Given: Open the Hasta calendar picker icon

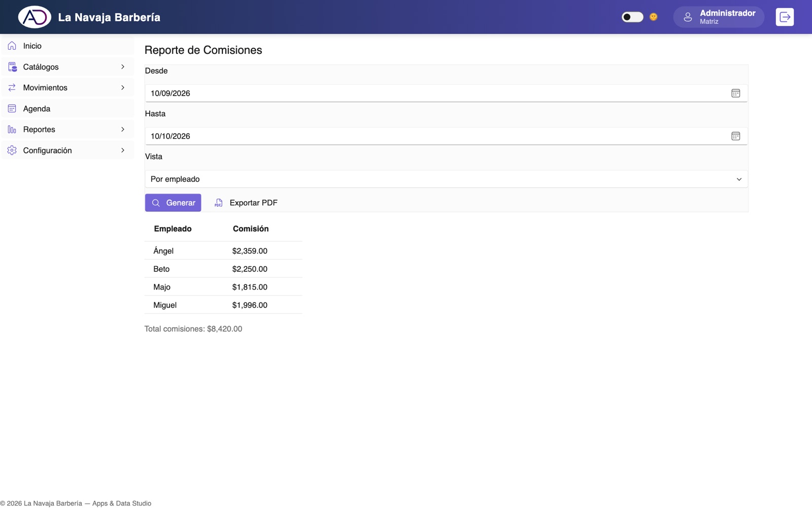Looking at the screenshot, I should (x=735, y=136).
